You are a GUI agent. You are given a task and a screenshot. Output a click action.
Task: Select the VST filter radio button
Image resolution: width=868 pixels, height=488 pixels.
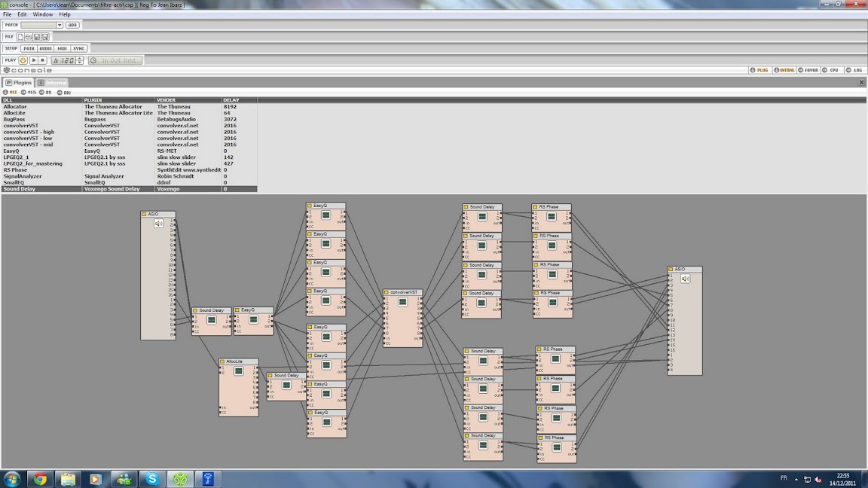click(5, 93)
